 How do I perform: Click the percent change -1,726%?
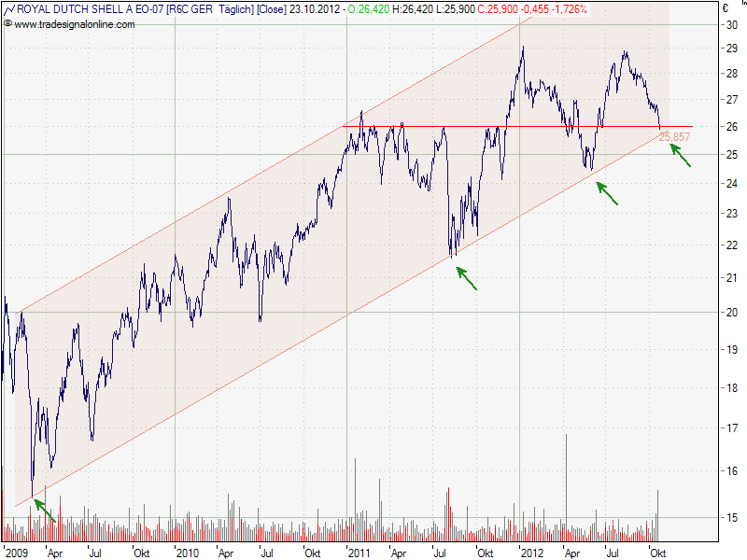[570, 9]
